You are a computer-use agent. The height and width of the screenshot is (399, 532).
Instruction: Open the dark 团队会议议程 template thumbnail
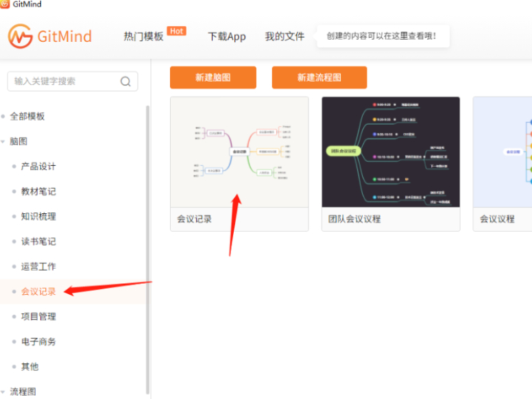click(391, 152)
